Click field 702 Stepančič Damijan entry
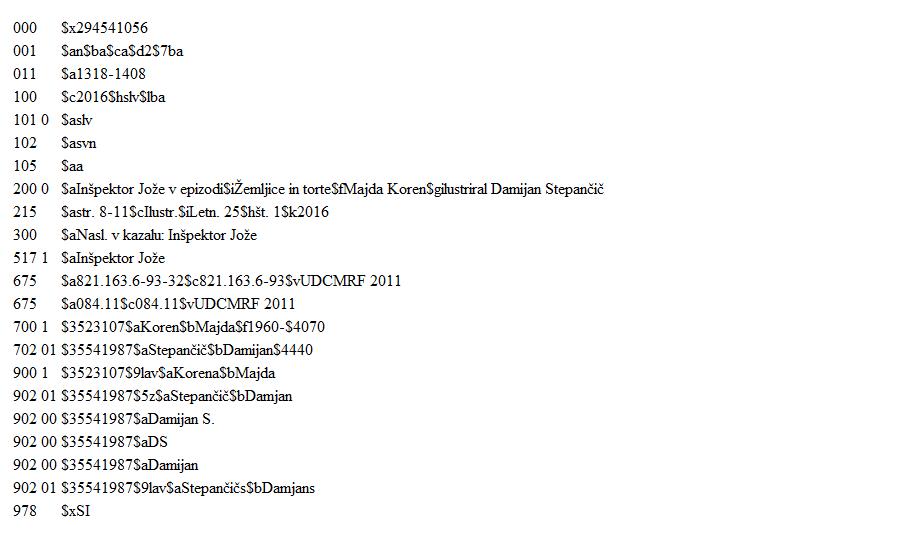900x538 pixels. pyautogui.click(x=187, y=350)
